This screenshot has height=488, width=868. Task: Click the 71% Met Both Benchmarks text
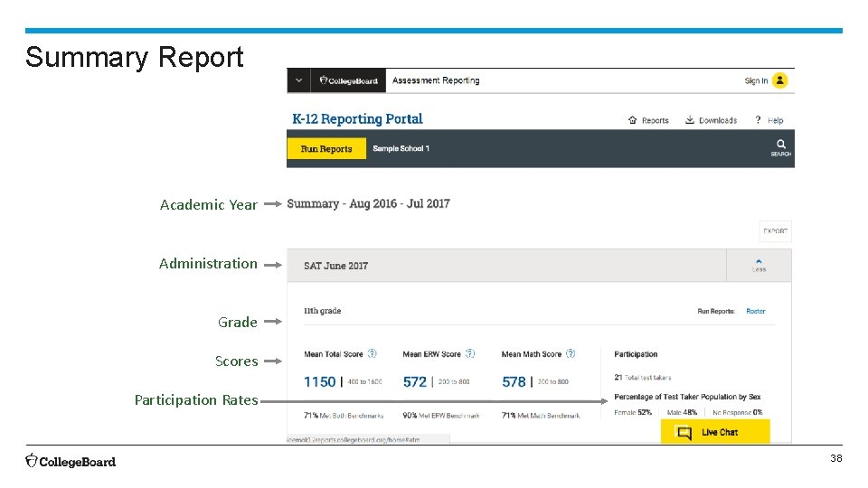coord(344,416)
